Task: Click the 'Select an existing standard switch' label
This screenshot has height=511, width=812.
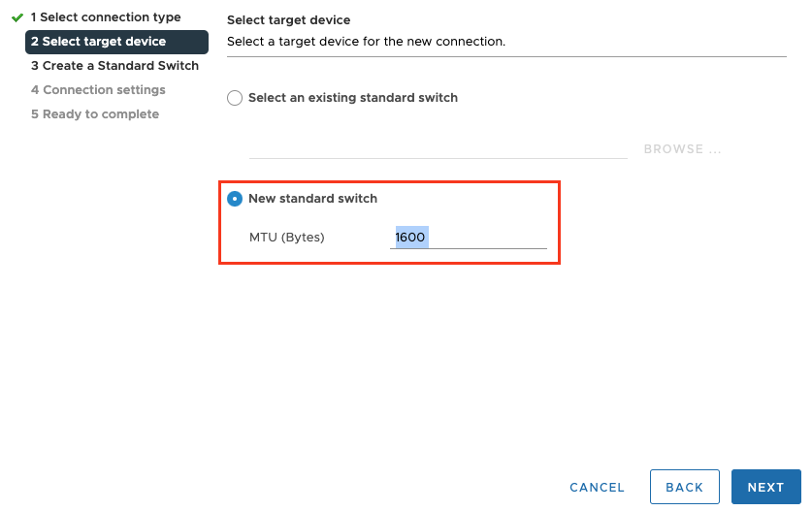Action: [353, 98]
